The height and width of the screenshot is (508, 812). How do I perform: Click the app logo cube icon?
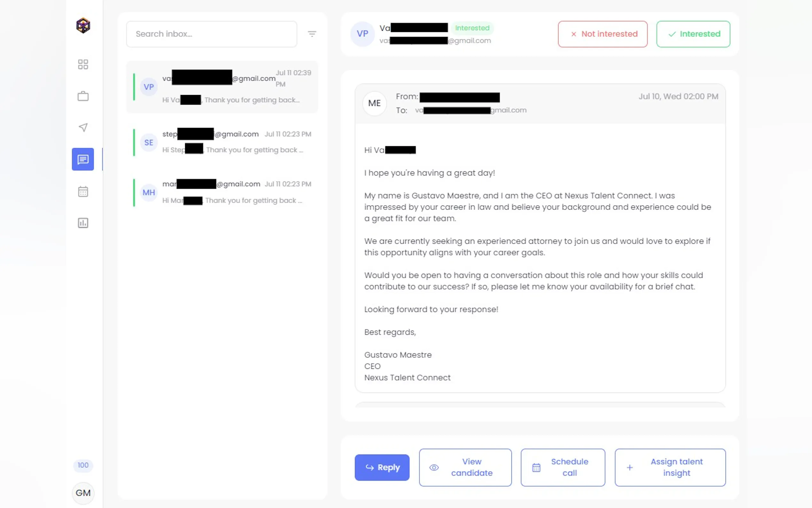tap(83, 26)
